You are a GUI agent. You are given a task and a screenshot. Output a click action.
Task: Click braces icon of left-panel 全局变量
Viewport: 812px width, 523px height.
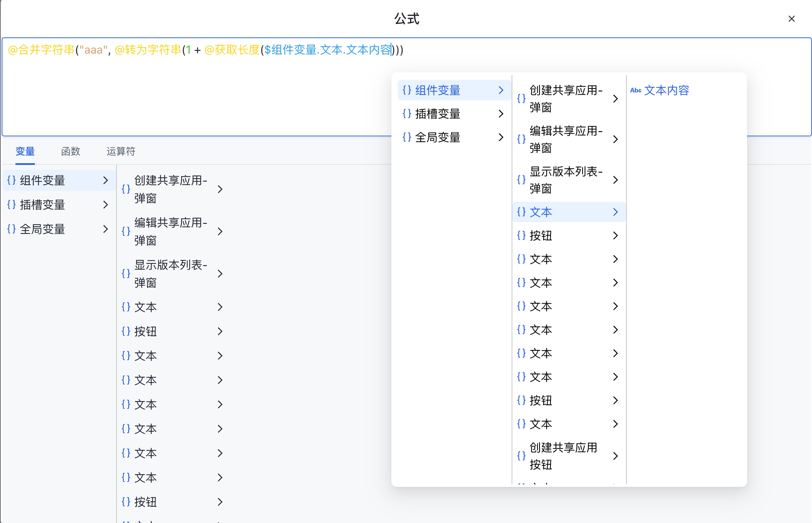pyautogui.click(x=11, y=229)
